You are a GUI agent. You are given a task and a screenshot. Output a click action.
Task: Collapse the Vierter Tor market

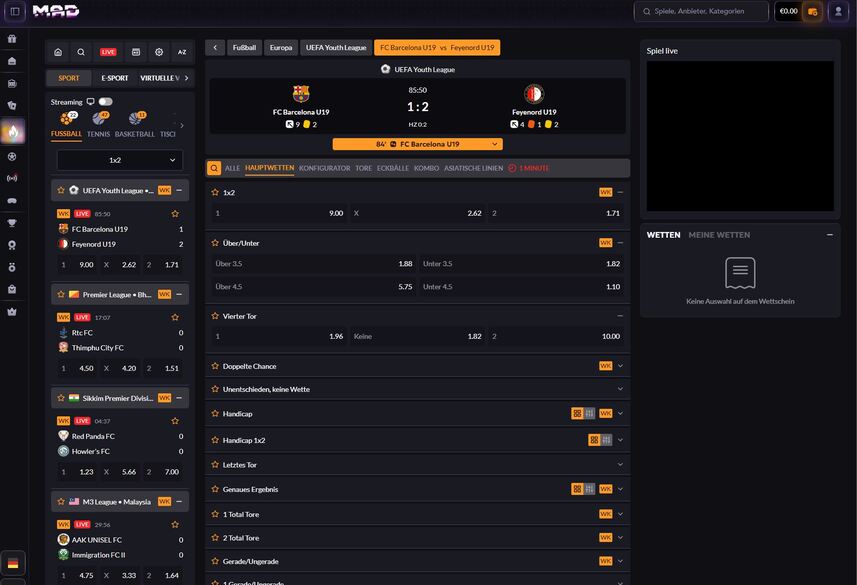(620, 316)
